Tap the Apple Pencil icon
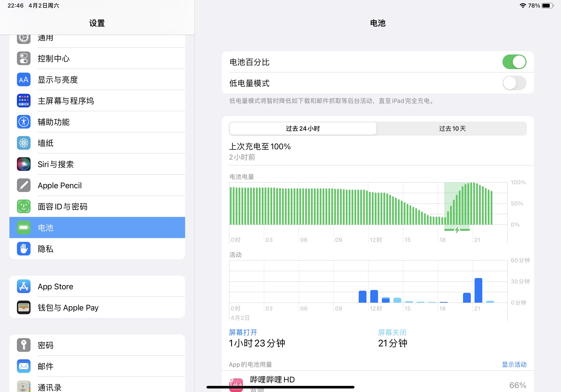Viewport: 561px width, 392px height. click(x=24, y=185)
